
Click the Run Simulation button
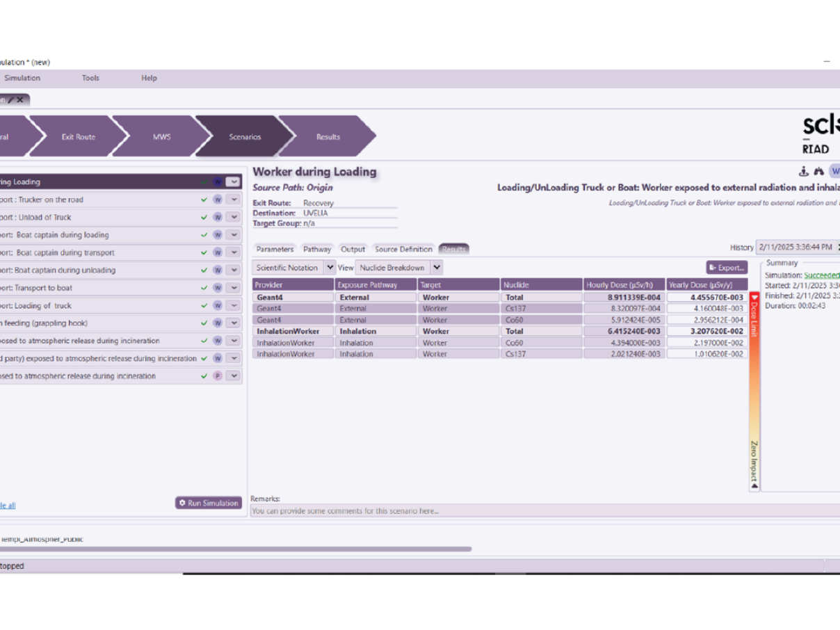208,503
